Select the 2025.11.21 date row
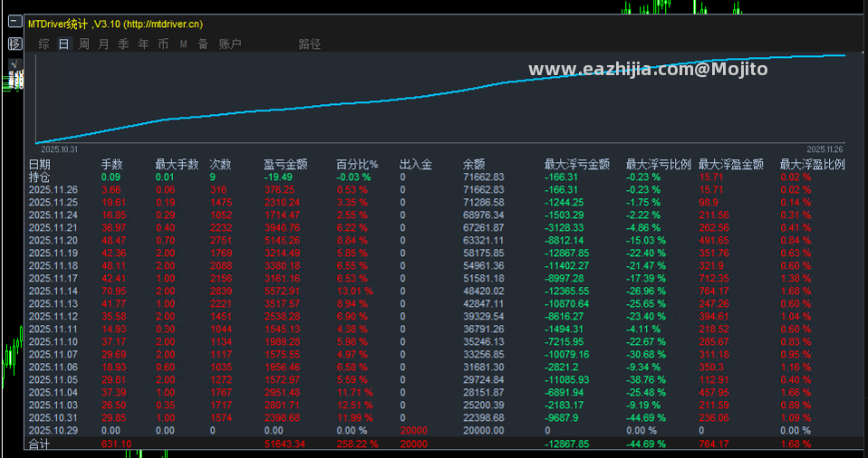Image resolution: width=868 pixels, height=458 pixels. (53, 228)
